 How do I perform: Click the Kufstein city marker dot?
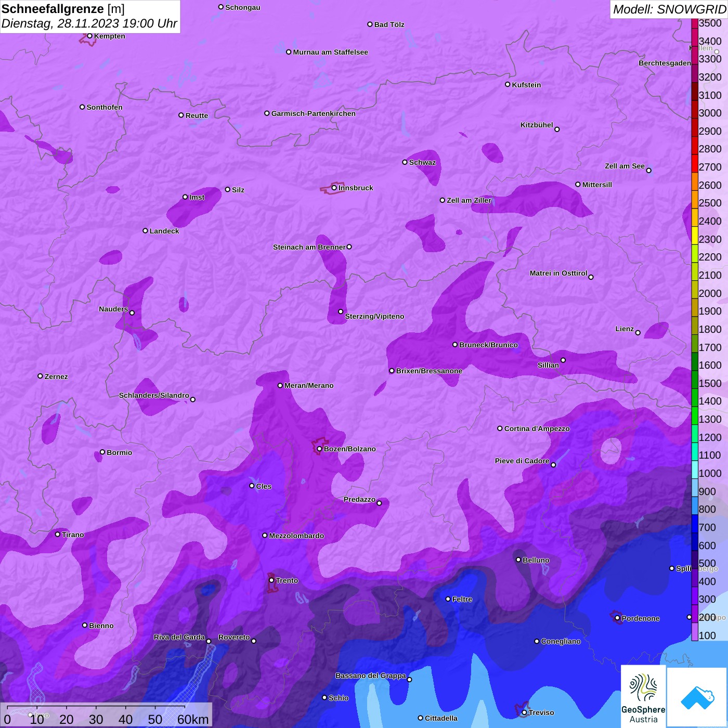click(508, 84)
